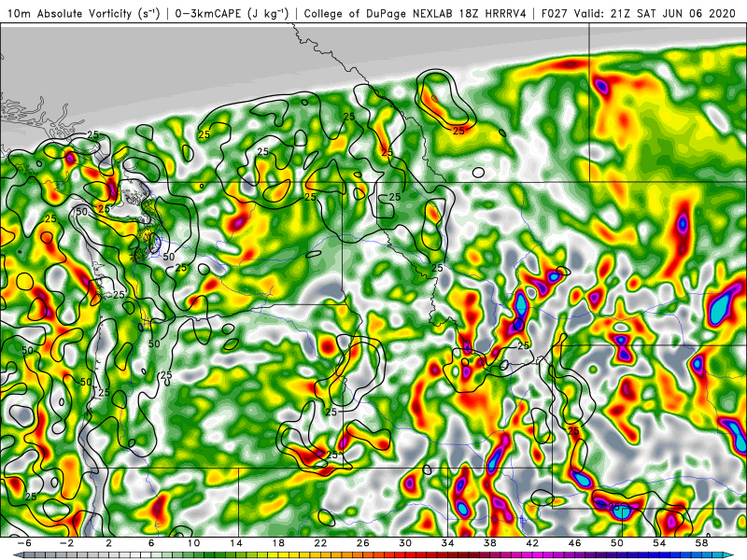Click the "10" color scale label
The width and height of the screenshot is (747, 560).
click(x=193, y=543)
